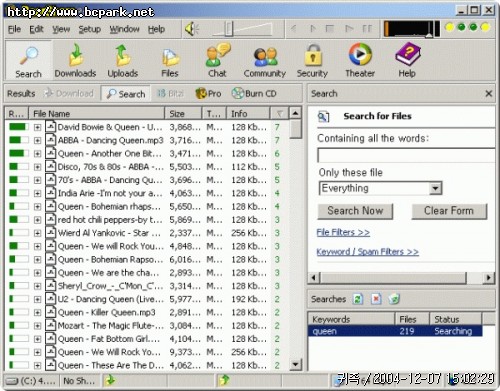Click the file icon of ABBA - Dancing Queen.mp3
500x391 pixels.
tap(50, 140)
